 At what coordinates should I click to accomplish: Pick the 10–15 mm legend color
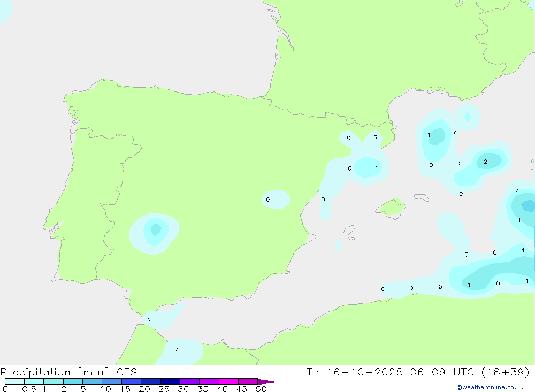tap(112, 381)
